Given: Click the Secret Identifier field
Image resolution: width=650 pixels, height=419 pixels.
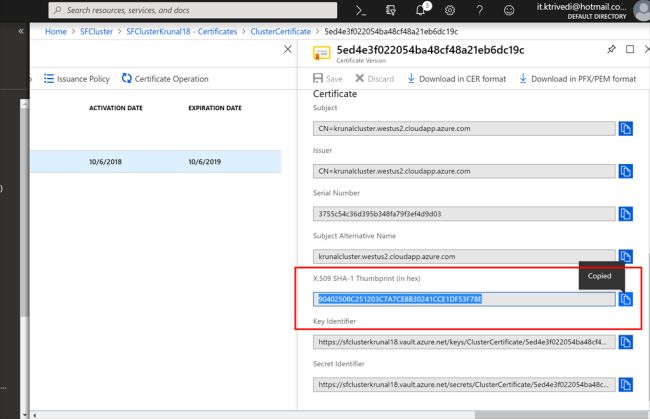Looking at the screenshot, I should pos(464,385).
